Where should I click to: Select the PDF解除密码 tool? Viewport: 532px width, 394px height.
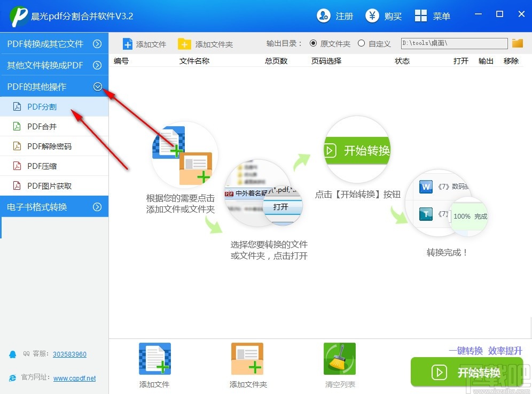(x=46, y=146)
